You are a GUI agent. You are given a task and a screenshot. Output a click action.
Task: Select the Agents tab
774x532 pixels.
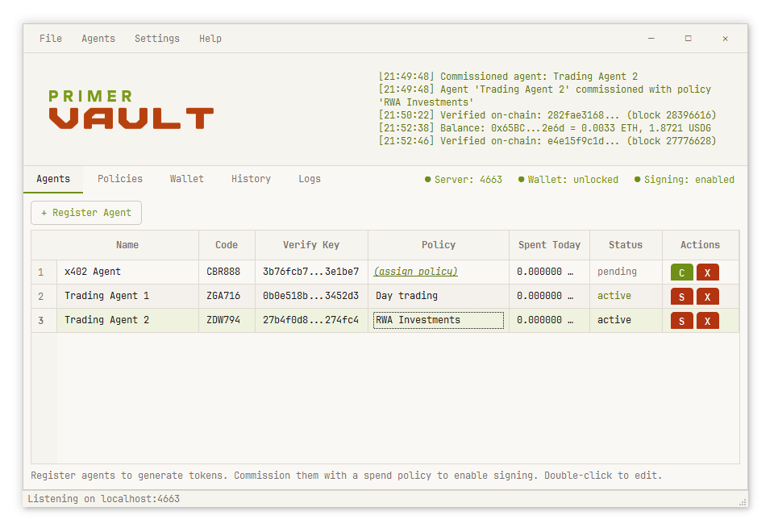click(53, 179)
